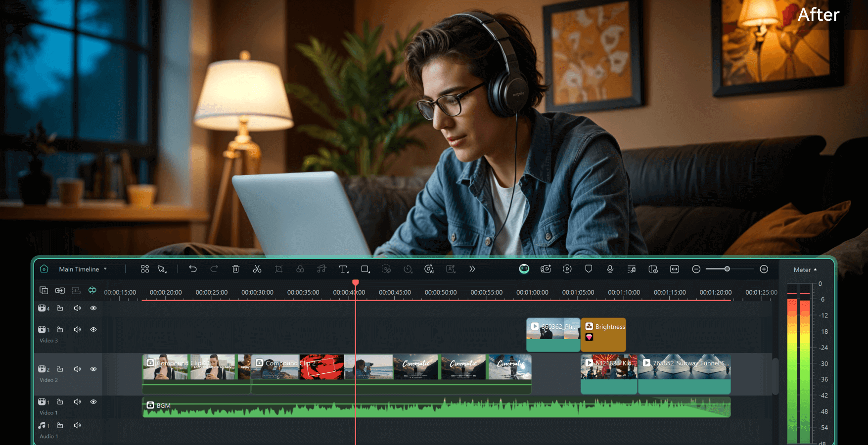Open the color circles tool
Image resolution: width=868 pixels, height=445 pixels.
click(x=300, y=269)
